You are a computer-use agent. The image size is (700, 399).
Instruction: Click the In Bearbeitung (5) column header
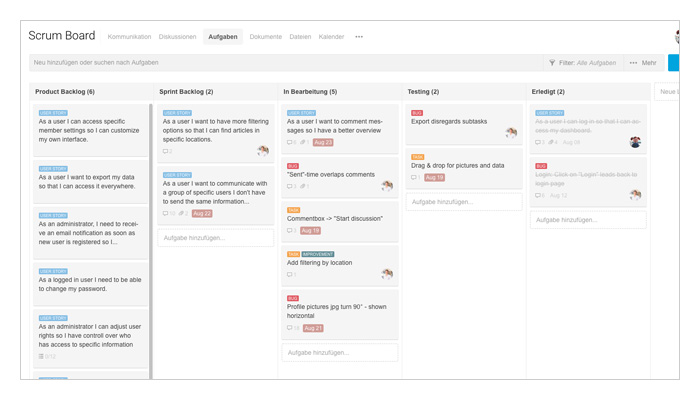tap(310, 91)
